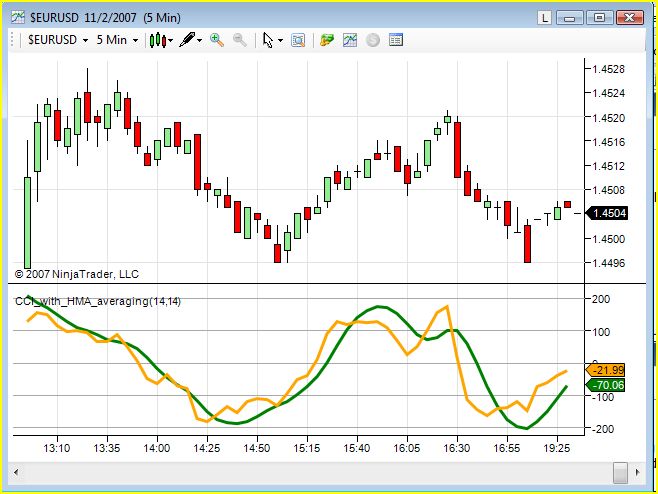Click the zoom in magnifier icon
The width and height of the screenshot is (658, 494).
217,40
